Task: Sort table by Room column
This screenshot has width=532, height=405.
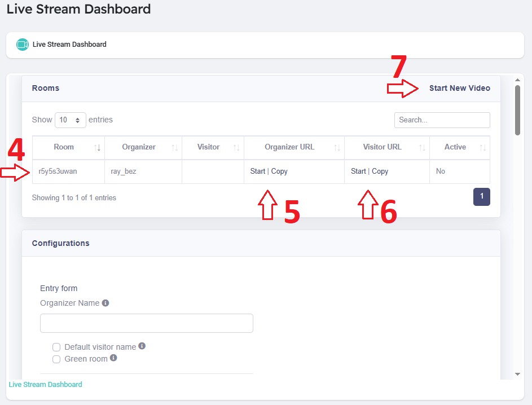Action: [x=64, y=147]
